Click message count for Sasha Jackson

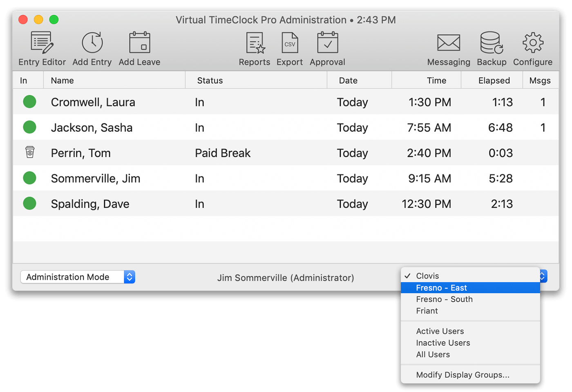click(543, 128)
